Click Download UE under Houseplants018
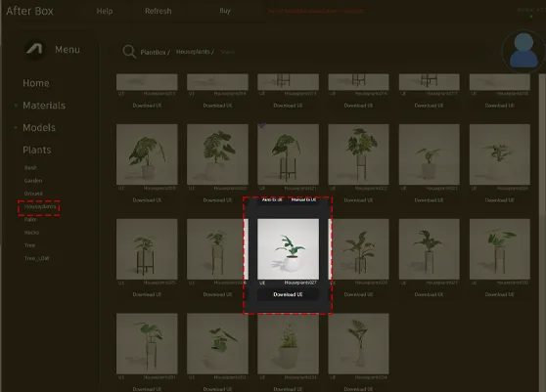 point(500,106)
